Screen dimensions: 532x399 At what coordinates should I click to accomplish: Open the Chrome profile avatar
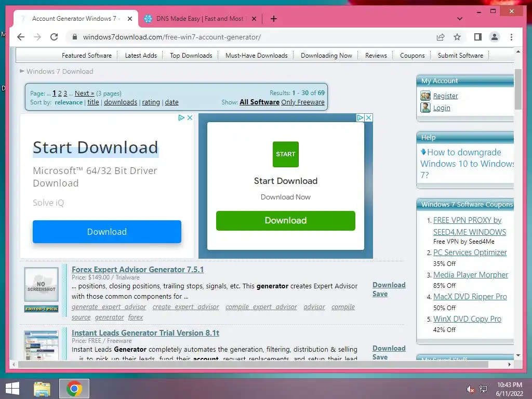[x=495, y=37]
